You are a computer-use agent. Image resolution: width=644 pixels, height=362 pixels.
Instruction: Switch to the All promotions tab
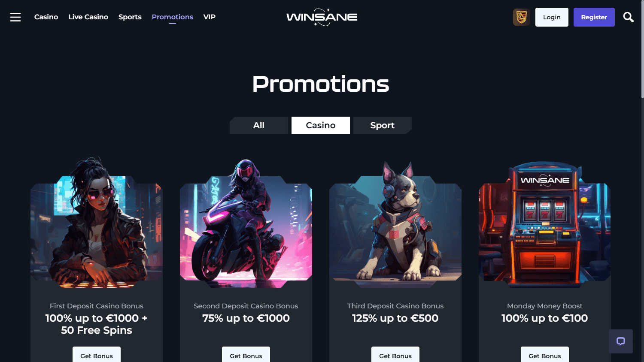pos(259,125)
